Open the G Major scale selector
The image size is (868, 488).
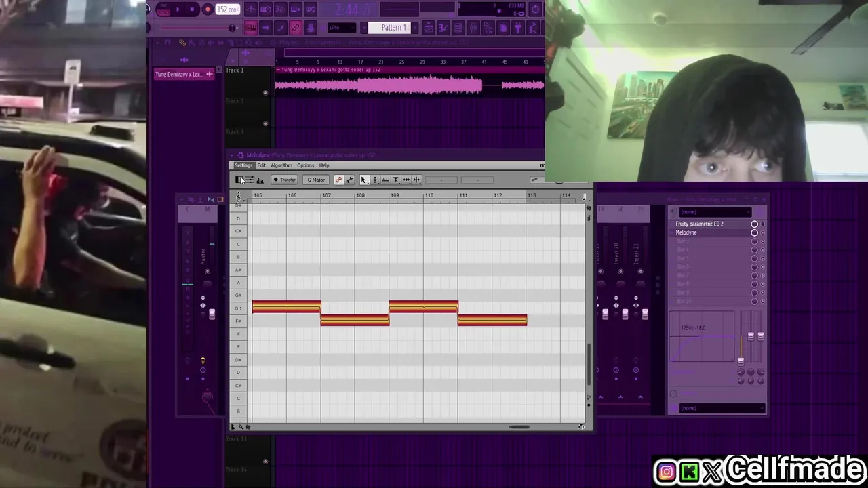tap(316, 180)
